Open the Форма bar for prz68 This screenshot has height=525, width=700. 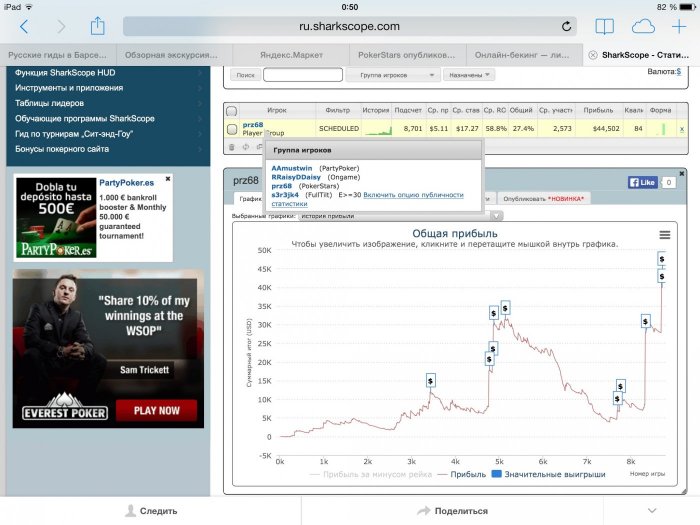(661, 129)
